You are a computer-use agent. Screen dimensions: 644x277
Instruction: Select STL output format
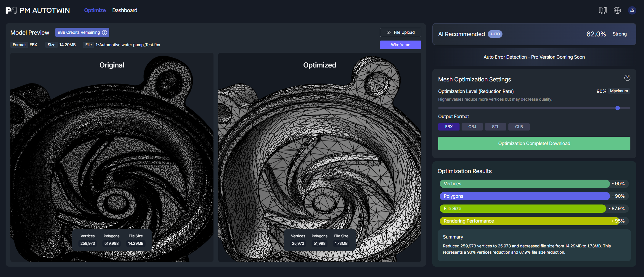coord(495,127)
